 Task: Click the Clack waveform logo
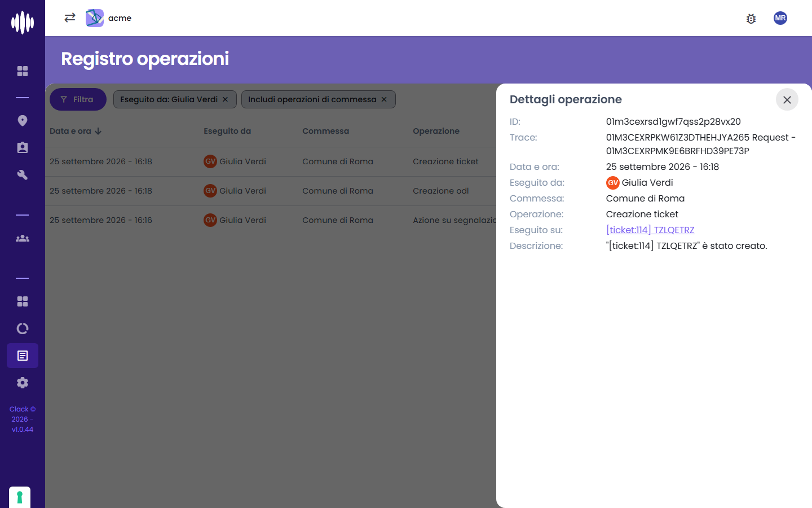pos(23,23)
